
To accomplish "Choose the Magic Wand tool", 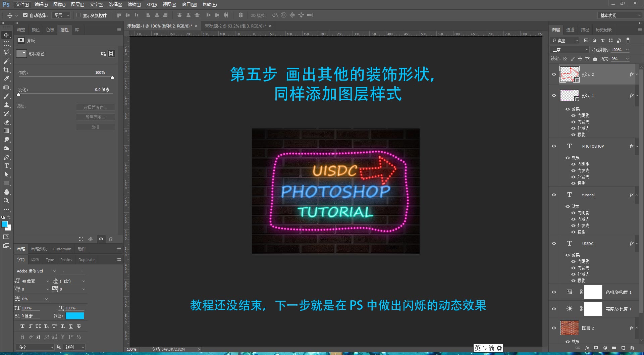I will point(6,61).
